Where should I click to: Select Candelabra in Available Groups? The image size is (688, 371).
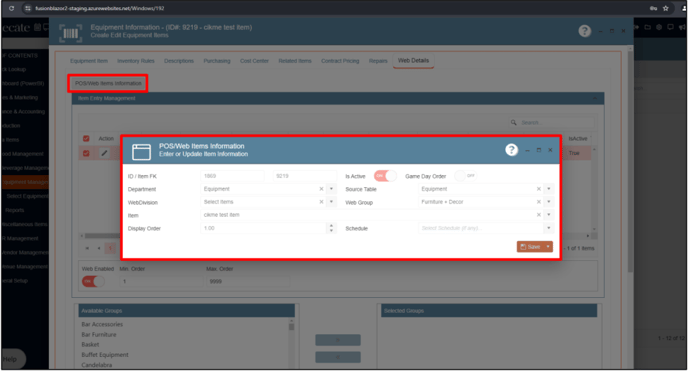[97, 365]
